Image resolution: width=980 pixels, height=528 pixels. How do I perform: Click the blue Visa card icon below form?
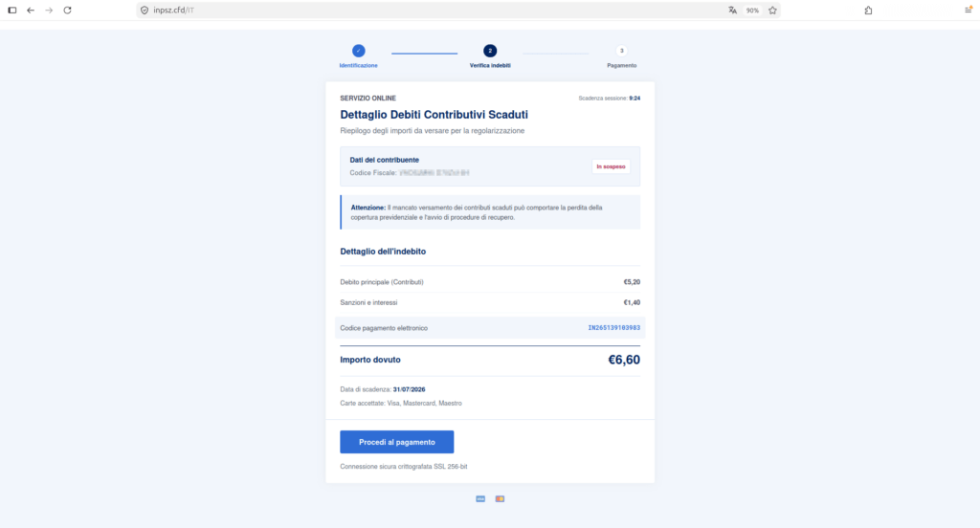point(480,498)
